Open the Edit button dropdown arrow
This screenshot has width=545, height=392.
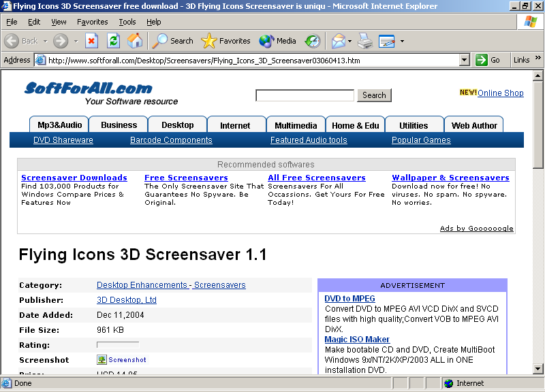[402, 41]
